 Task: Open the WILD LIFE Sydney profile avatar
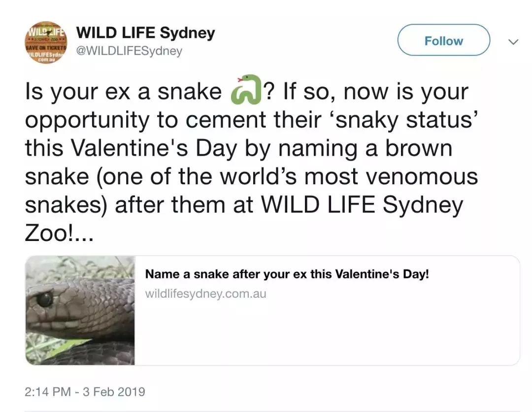click(x=46, y=42)
